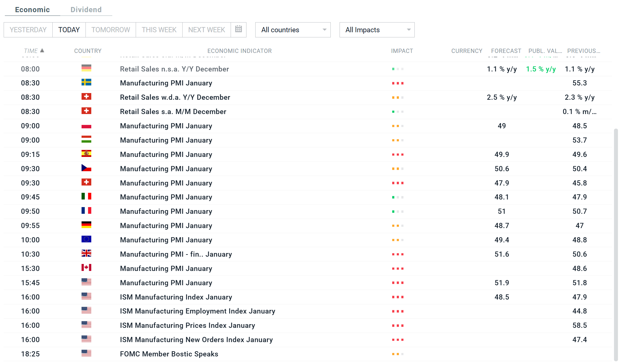Select the NEXT WEEK filter
Screen dimensions: 621x364
206,30
